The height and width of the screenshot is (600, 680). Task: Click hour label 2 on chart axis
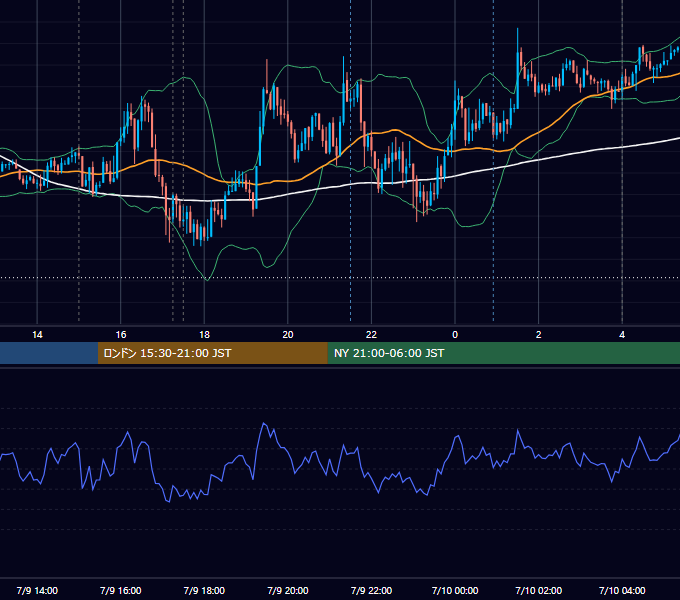pos(539,335)
